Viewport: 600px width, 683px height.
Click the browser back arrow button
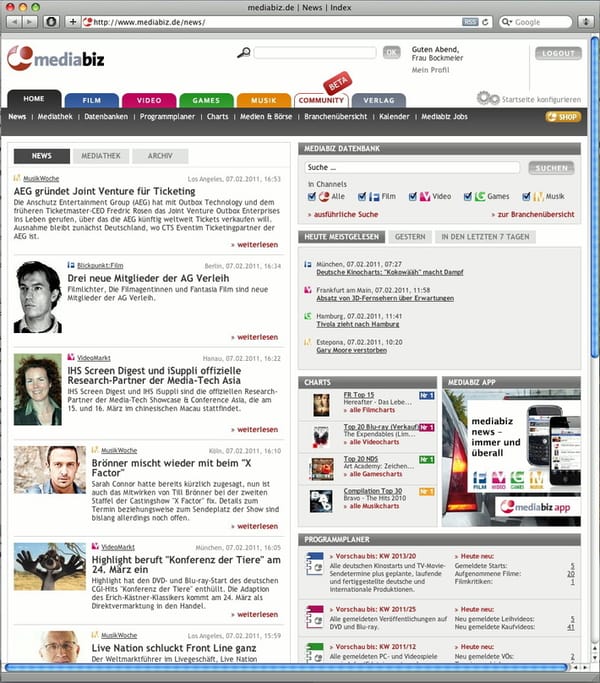pyautogui.click(x=13, y=21)
